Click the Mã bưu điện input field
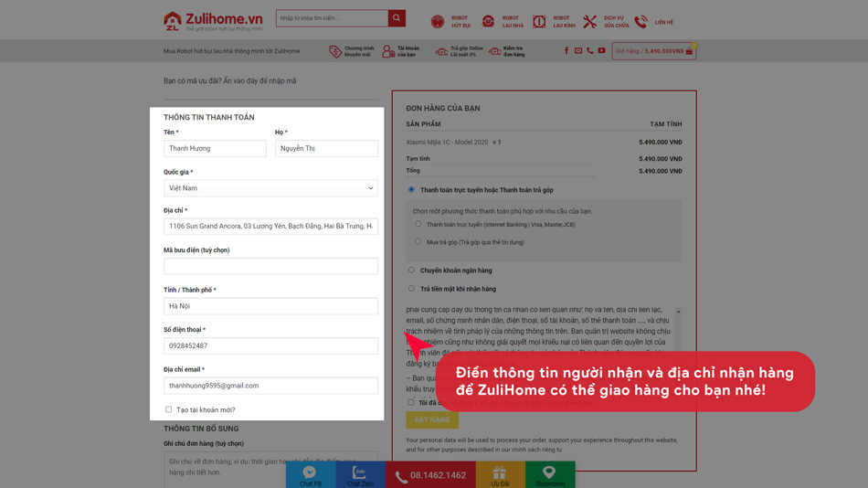Screen dimensions: 868x488 click(270, 266)
